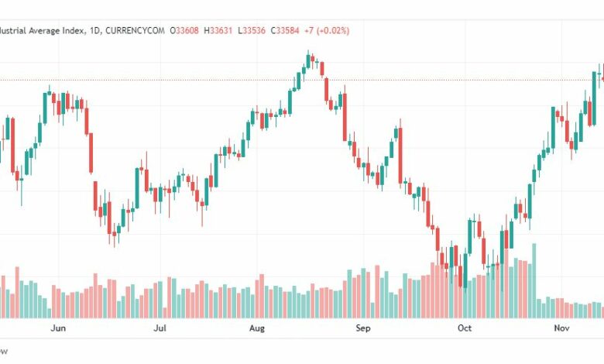This screenshot has width=604, height=364.
Task: Select the Jul marker on the time axis
Action: pyautogui.click(x=160, y=328)
